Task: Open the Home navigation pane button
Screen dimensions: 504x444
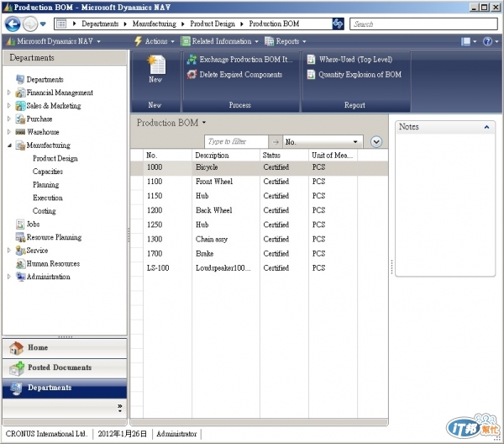Action: click(65, 348)
